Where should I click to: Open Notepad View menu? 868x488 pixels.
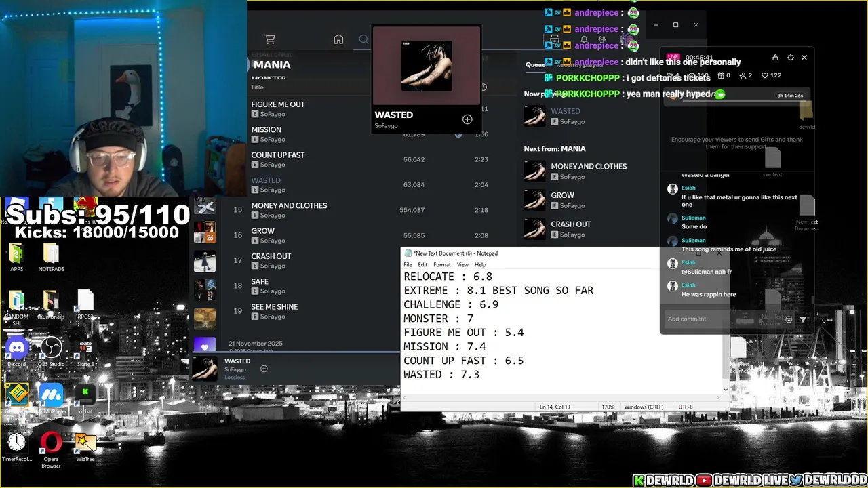[462, 265]
